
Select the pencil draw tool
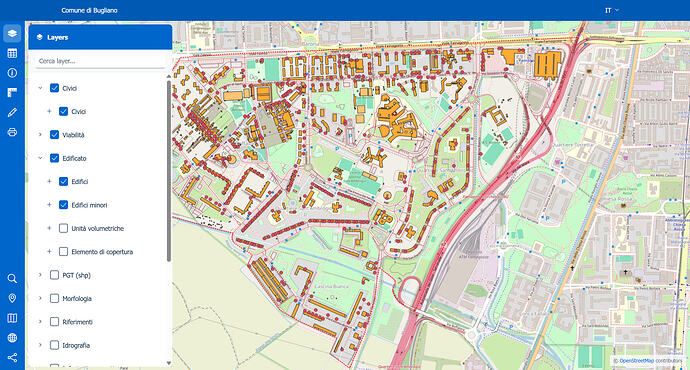[x=12, y=112]
